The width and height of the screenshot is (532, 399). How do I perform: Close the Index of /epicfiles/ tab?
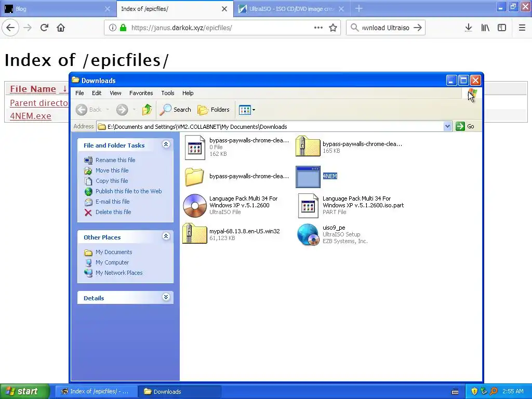tap(224, 9)
